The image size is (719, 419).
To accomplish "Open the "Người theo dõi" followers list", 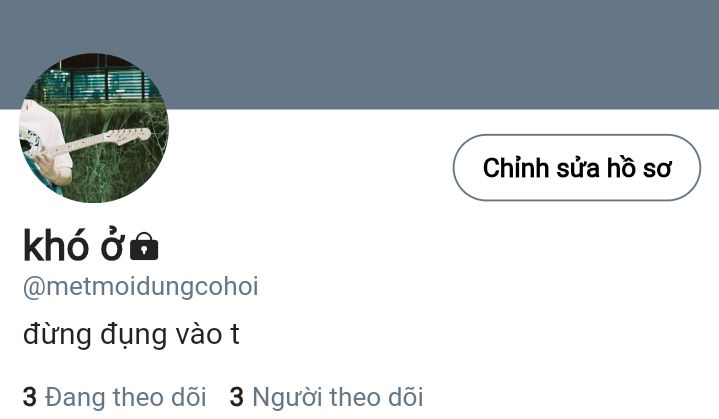I will click(326, 397).
